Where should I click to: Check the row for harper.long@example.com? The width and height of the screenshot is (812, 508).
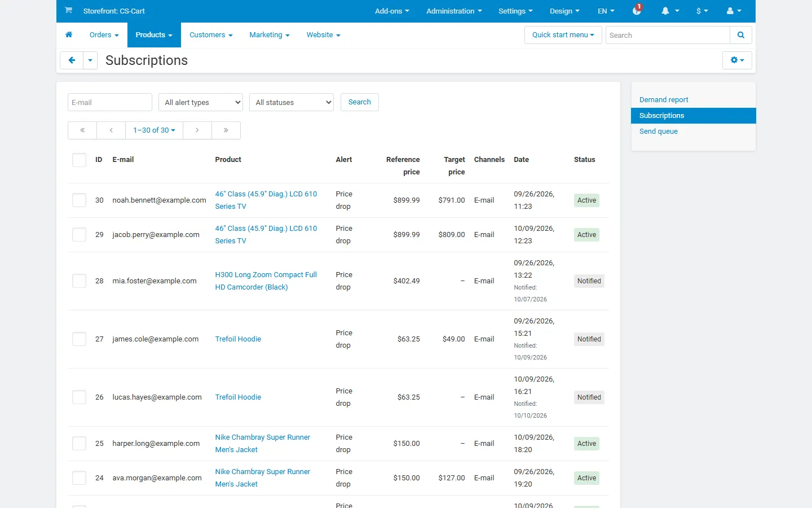point(80,444)
